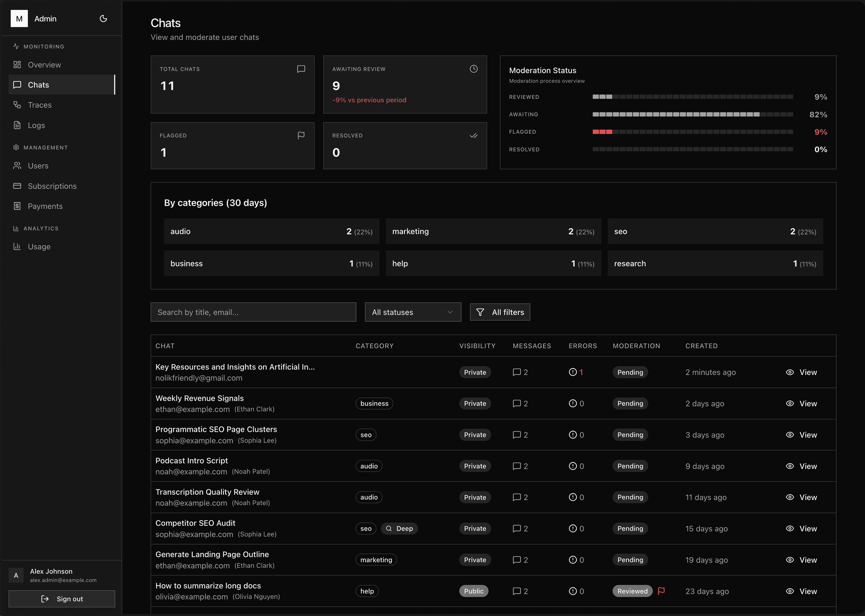Viewport: 865px width, 616px height.
Task: Click the funnel icon in All filters
Action: pyautogui.click(x=480, y=312)
